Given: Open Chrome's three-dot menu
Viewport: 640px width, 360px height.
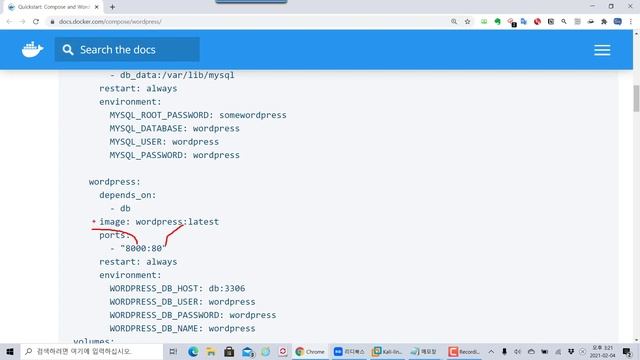Looking at the screenshot, I should click(631, 21).
